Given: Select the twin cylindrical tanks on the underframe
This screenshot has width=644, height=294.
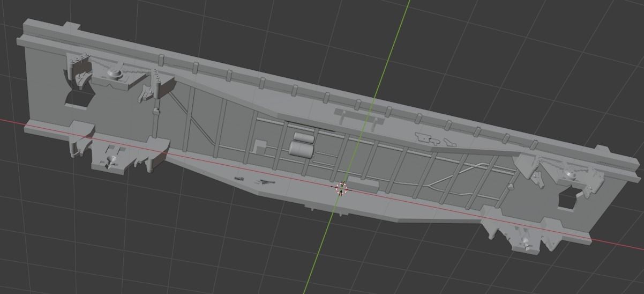Looking at the screenshot, I should (302, 145).
